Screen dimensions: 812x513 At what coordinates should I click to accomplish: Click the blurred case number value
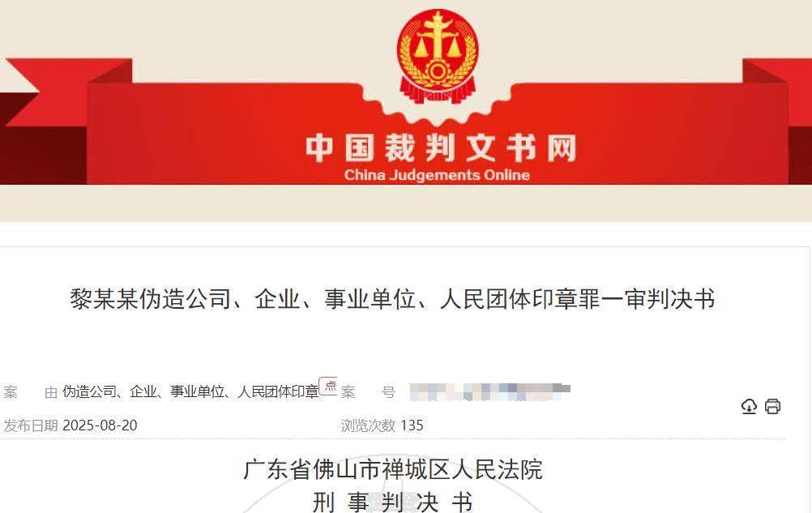click(x=490, y=392)
